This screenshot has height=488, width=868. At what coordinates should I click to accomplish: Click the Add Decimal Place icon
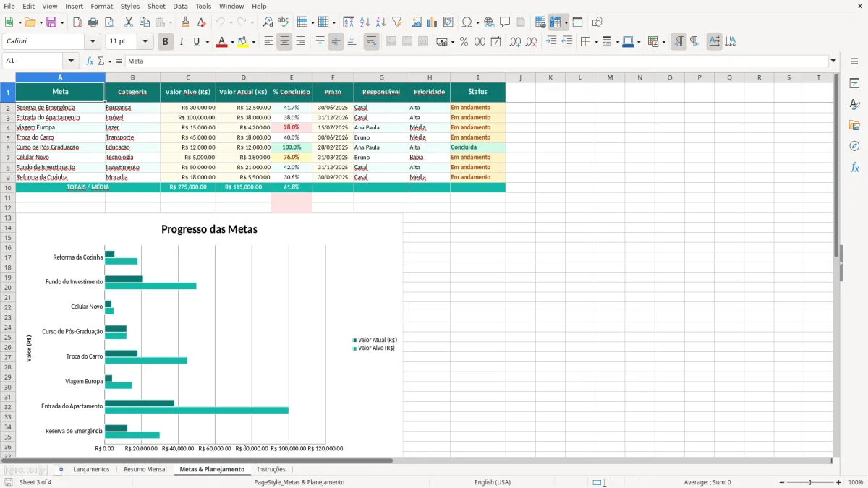515,42
